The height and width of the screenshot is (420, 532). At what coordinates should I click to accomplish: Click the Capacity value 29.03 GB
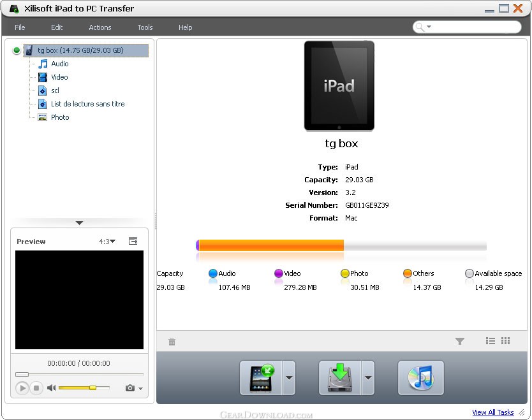tap(359, 180)
